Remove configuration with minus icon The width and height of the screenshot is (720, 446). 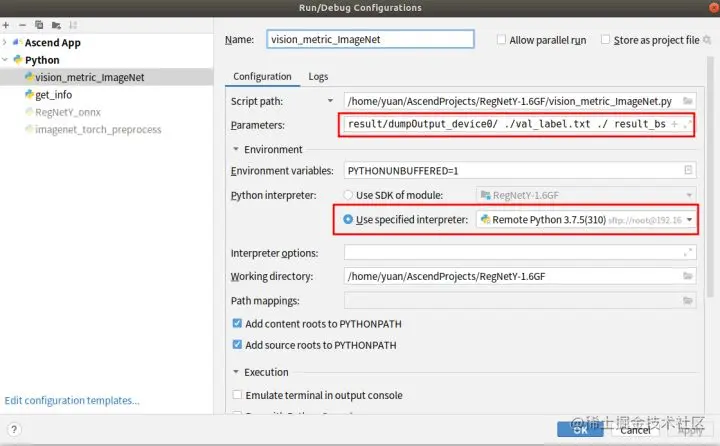(x=22, y=25)
